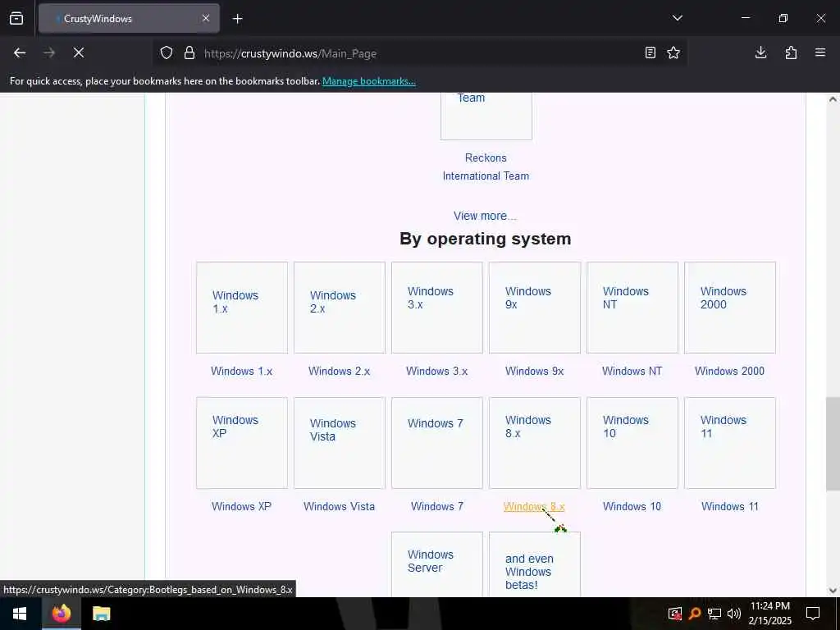840x630 pixels.
Task: Open the tray icon left of the magnifier
Action: pos(675,614)
